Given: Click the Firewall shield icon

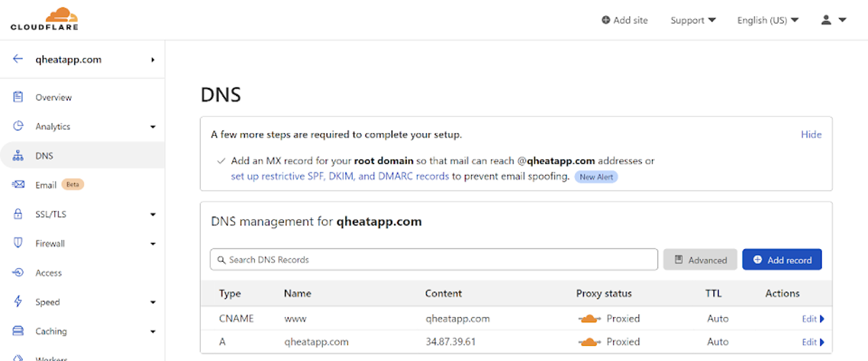Looking at the screenshot, I should [x=18, y=243].
